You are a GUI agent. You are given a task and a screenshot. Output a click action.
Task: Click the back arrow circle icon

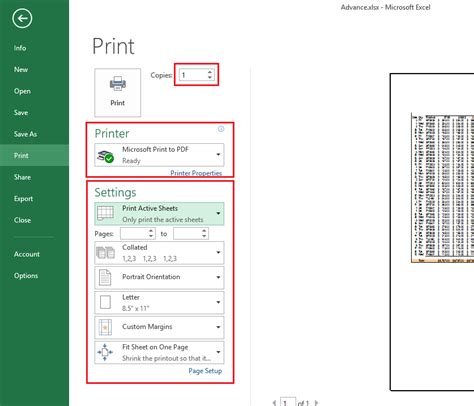coord(22,18)
